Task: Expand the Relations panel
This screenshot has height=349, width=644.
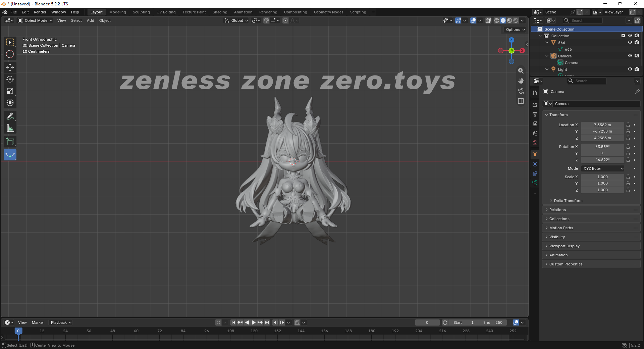Action: point(557,210)
